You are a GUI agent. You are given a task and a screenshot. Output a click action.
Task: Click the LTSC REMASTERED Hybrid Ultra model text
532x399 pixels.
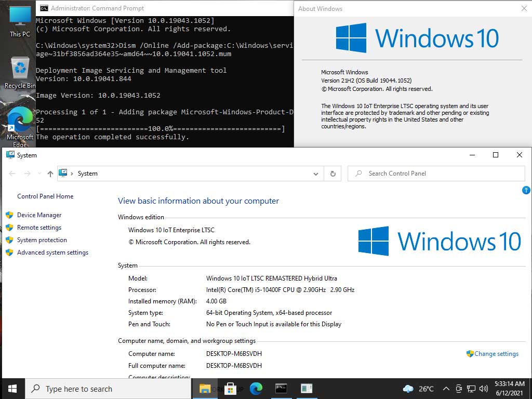pyautogui.click(x=271, y=278)
